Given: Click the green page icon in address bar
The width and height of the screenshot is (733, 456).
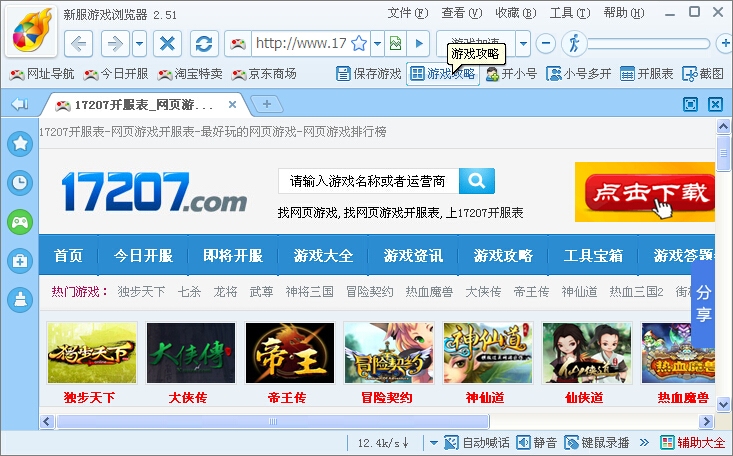Looking at the screenshot, I should point(395,44).
